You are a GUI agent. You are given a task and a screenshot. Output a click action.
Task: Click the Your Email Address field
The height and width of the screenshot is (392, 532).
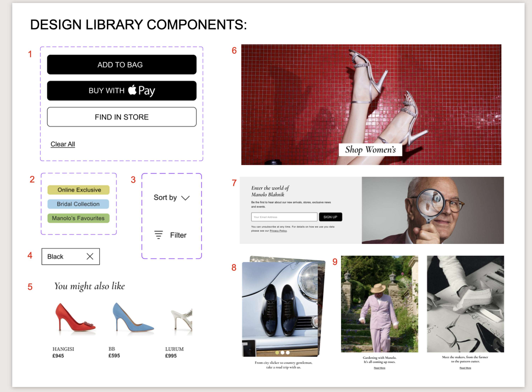284,217
